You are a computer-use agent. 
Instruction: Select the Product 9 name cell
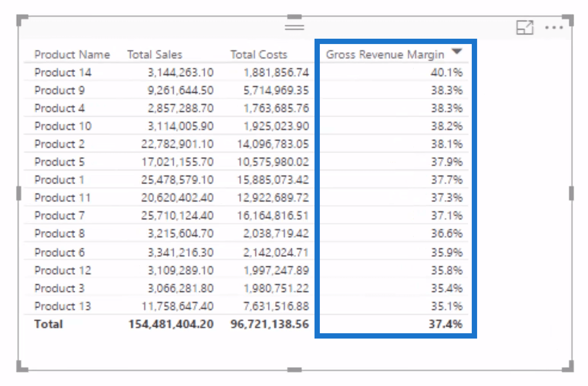coord(60,90)
